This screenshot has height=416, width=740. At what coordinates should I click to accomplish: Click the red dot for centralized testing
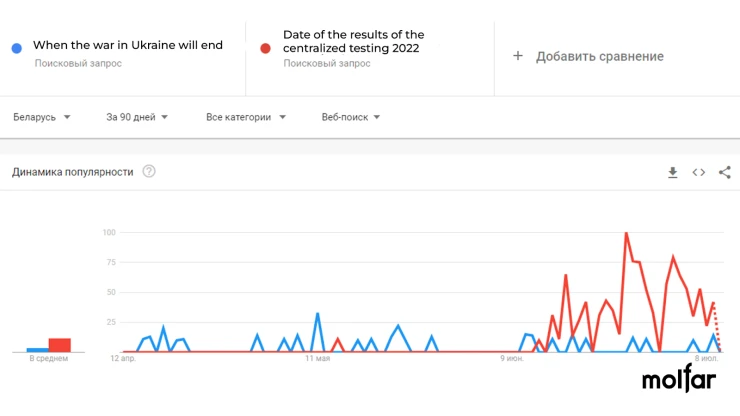[265, 48]
